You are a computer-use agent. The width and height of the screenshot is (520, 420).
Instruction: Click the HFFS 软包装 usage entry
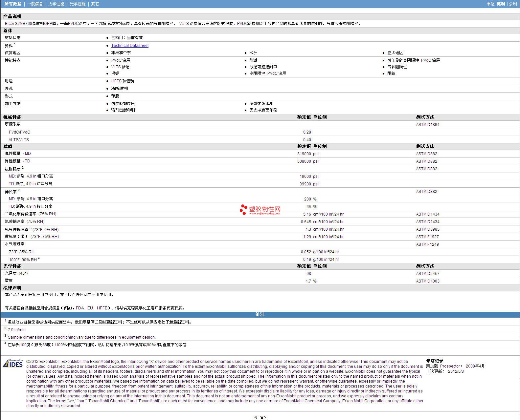(x=123, y=81)
